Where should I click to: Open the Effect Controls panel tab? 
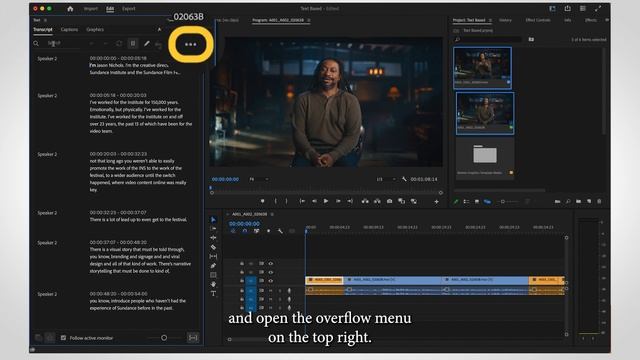[x=538, y=20]
